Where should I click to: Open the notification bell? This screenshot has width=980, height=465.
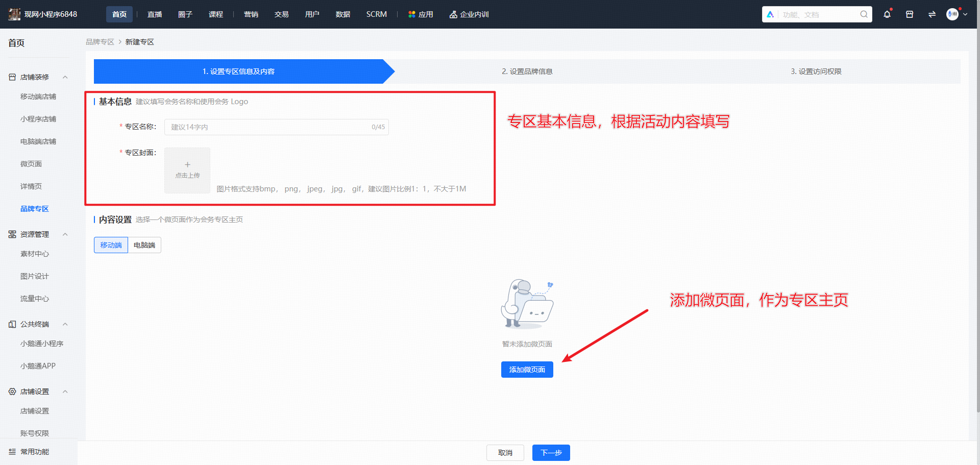tap(887, 14)
